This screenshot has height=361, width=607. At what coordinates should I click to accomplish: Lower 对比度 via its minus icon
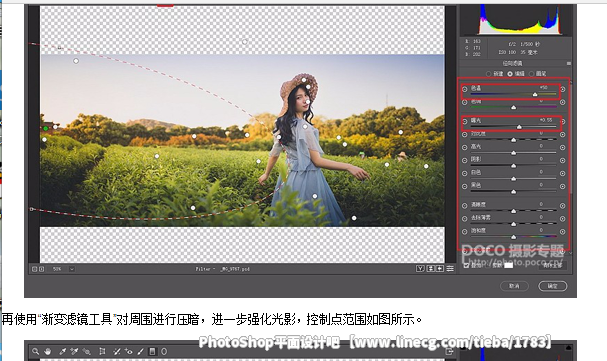[465, 135]
